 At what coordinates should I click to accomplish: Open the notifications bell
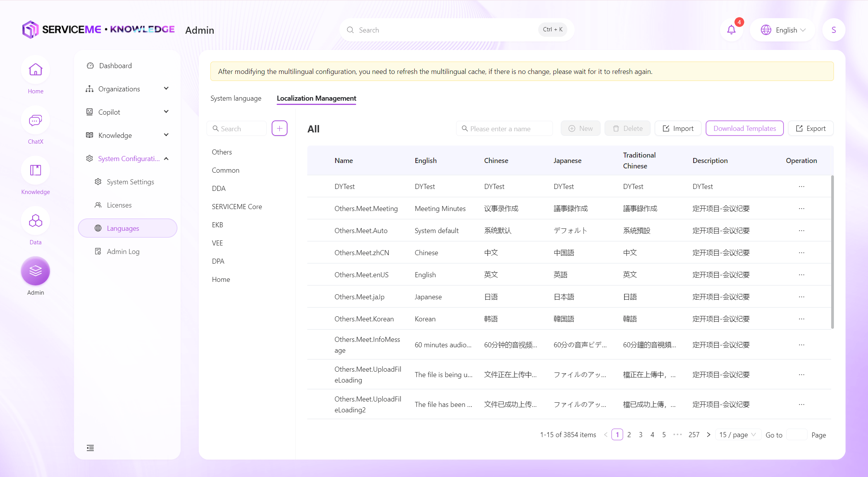(731, 30)
